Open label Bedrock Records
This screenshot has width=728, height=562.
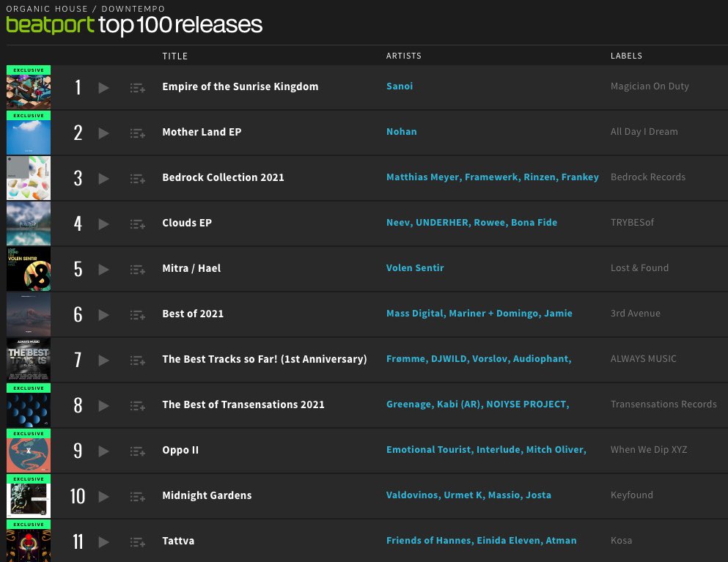pos(647,177)
